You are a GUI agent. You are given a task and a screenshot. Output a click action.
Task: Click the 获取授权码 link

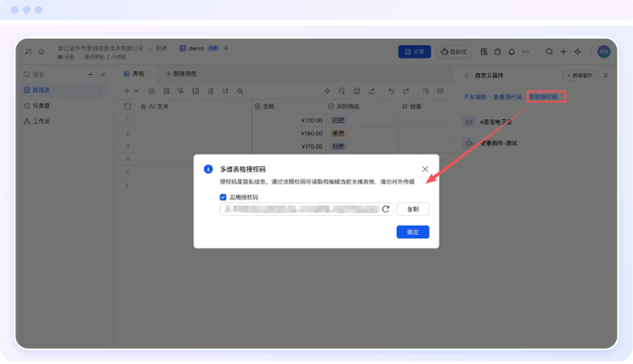coord(543,98)
